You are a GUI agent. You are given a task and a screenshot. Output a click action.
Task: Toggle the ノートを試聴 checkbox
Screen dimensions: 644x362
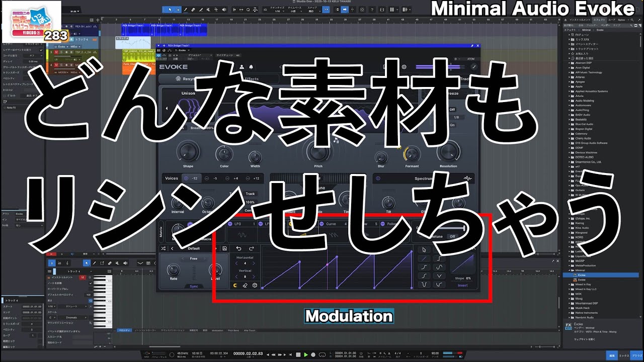[x=91, y=283]
